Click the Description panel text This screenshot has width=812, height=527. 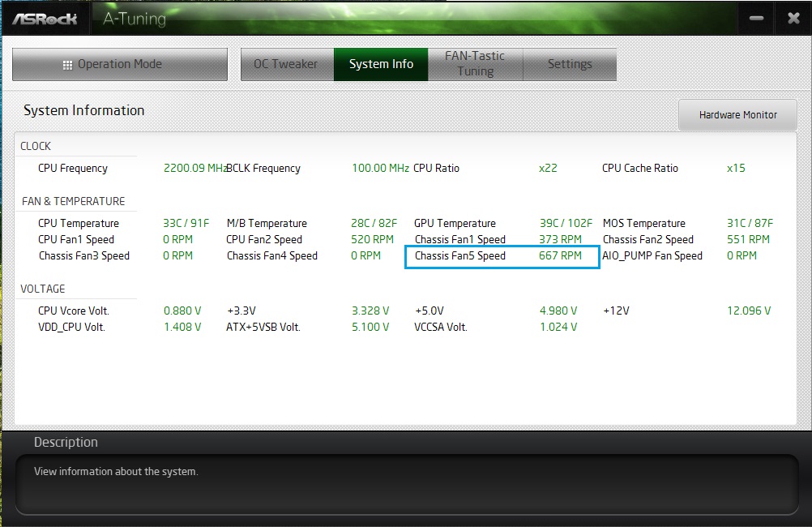pos(116,472)
